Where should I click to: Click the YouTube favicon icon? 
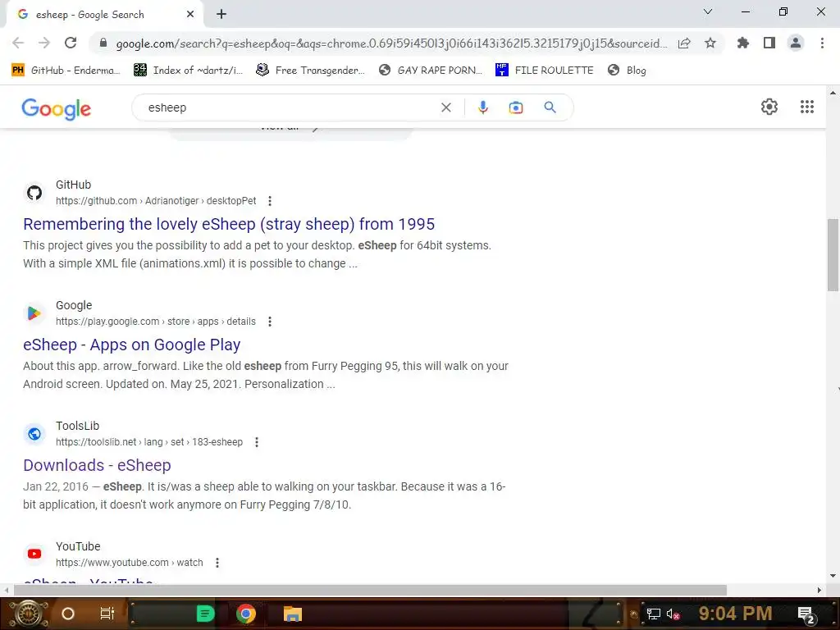34,554
